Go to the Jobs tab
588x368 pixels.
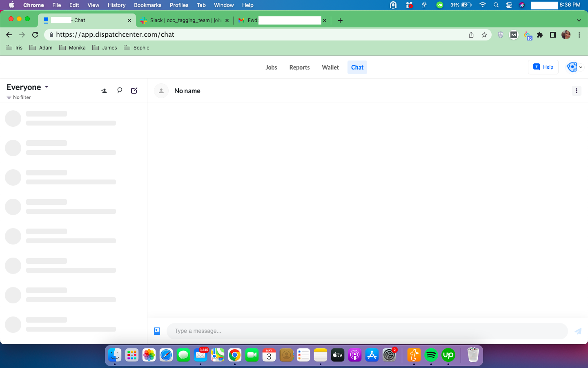click(x=271, y=67)
